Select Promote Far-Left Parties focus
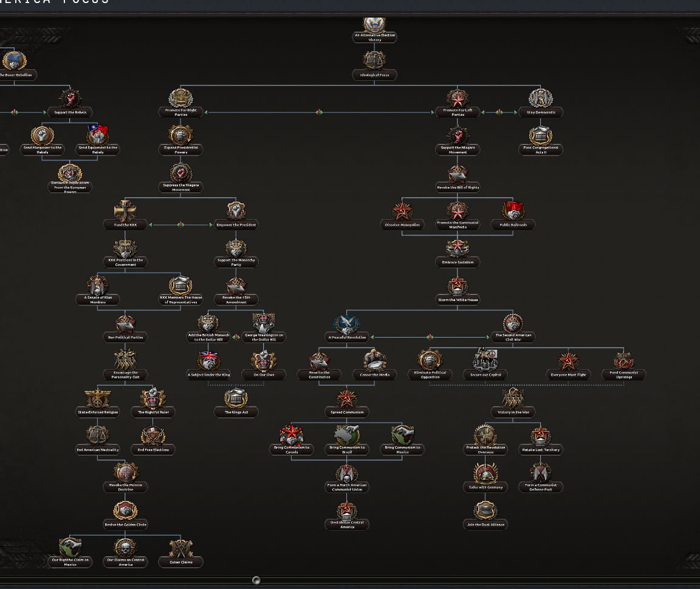The height and width of the screenshot is (589, 700). tap(458, 103)
